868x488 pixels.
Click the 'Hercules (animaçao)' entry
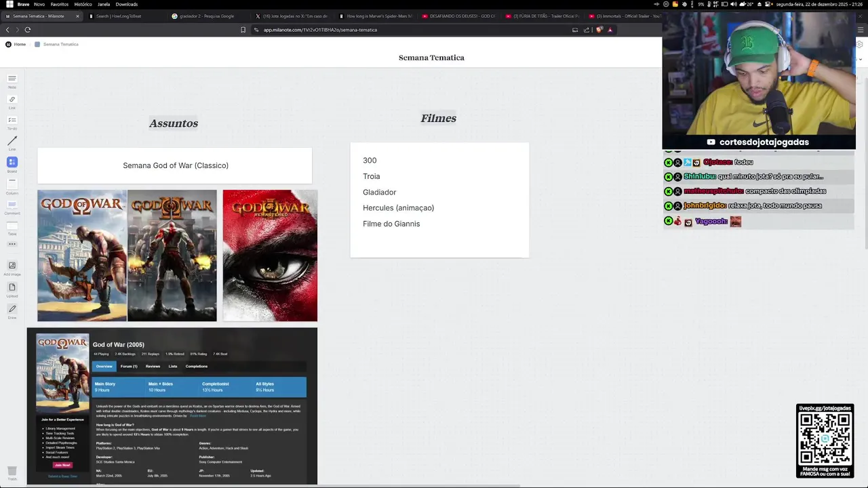(x=398, y=208)
